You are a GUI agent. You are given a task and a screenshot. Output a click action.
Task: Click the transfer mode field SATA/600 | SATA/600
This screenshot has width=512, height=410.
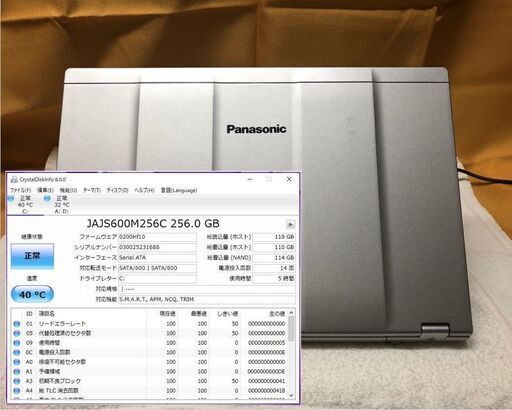point(157,268)
